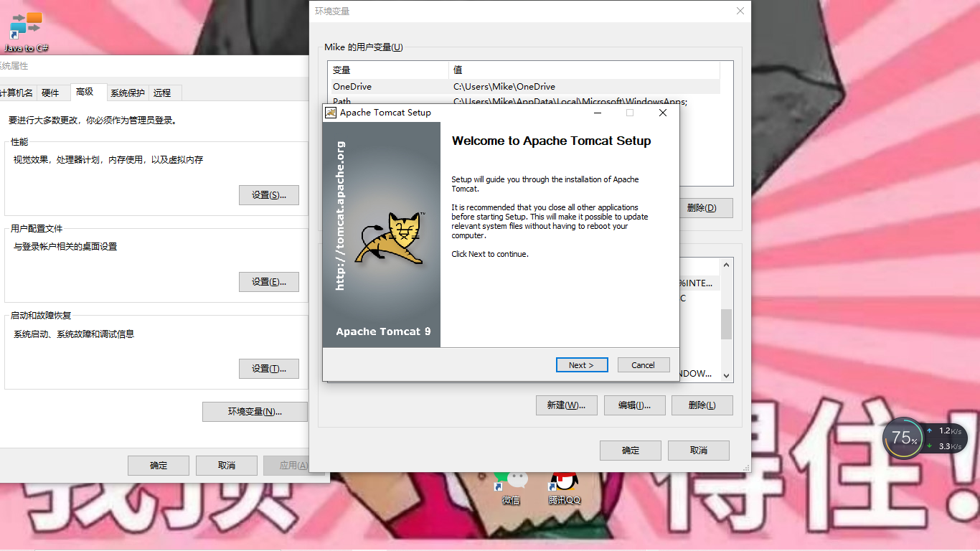The width and height of the screenshot is (980, 551).
Task: Click the network speed indicator widget
Action: (945, 438)
